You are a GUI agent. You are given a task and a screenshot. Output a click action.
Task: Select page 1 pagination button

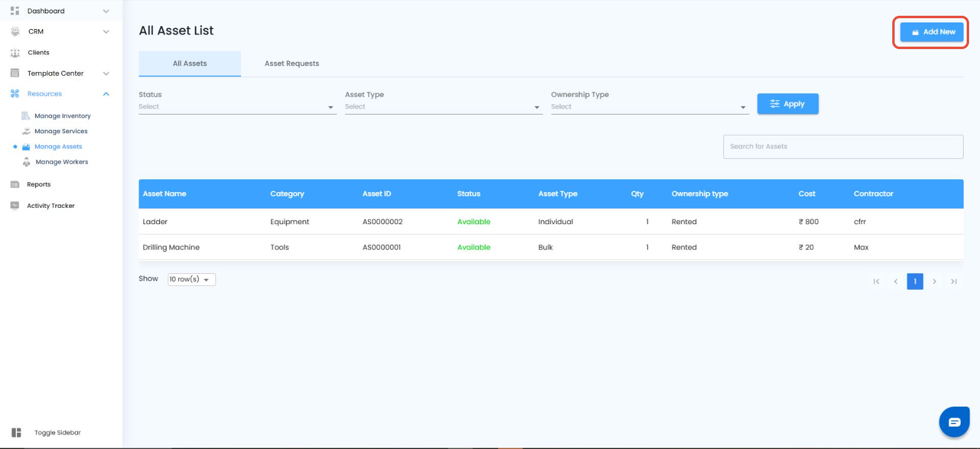click(x=915, y=281)
